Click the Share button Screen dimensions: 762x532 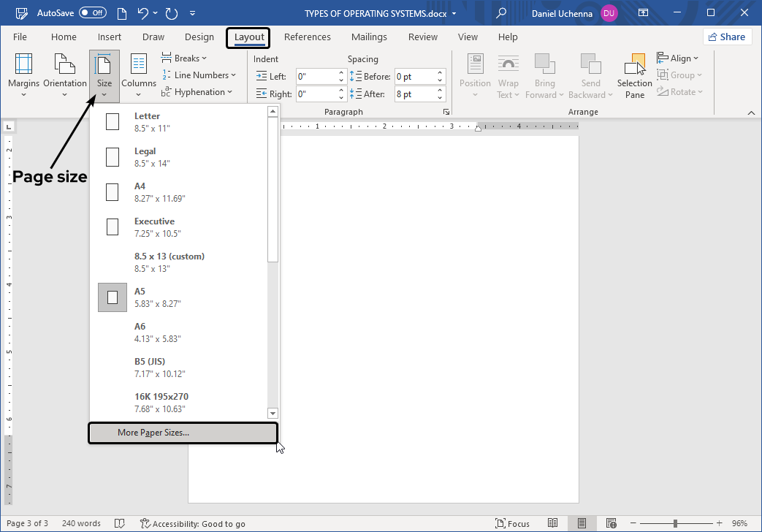tap(727, 37)
